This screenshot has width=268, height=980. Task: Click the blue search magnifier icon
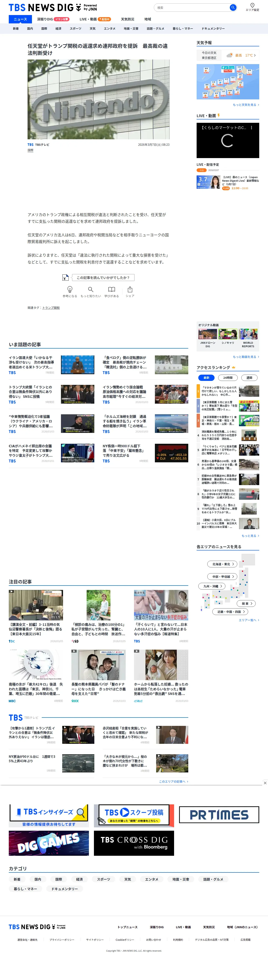coord(233,7)
